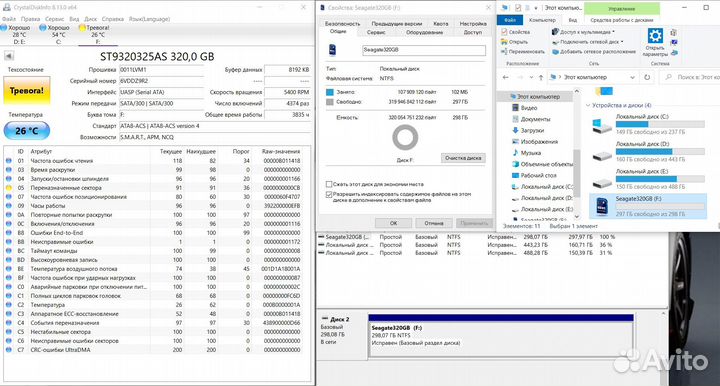Screen dimensions: 720x386
Task: Open recent locations dropdown beside forward arrow
Action: [531, 77]
